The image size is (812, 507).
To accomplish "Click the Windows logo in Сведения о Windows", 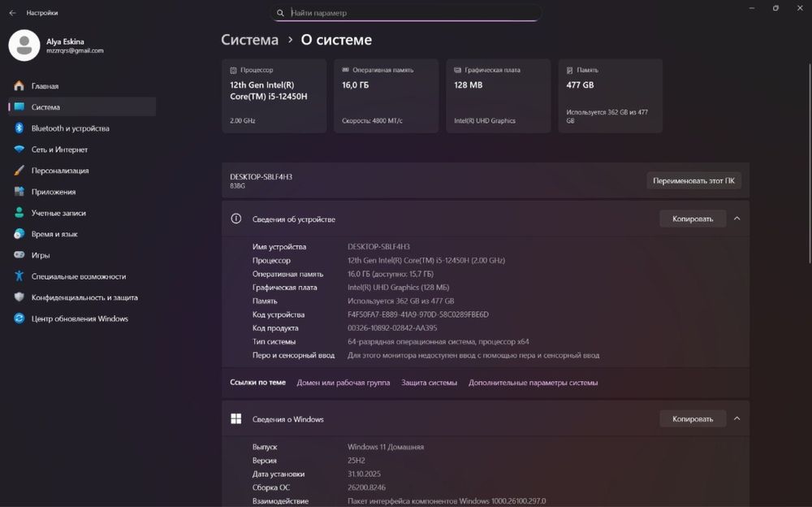I will click(x=236, y=419).
